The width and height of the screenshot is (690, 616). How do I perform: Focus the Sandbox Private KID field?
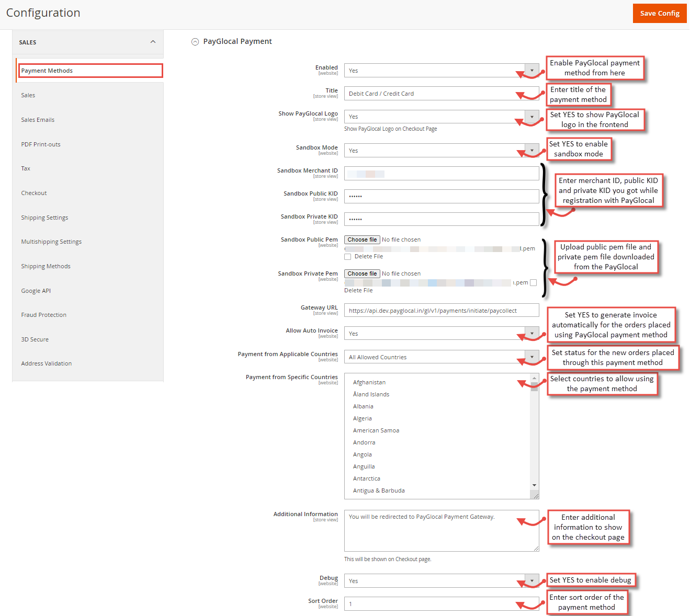click(x=442, y=220)
